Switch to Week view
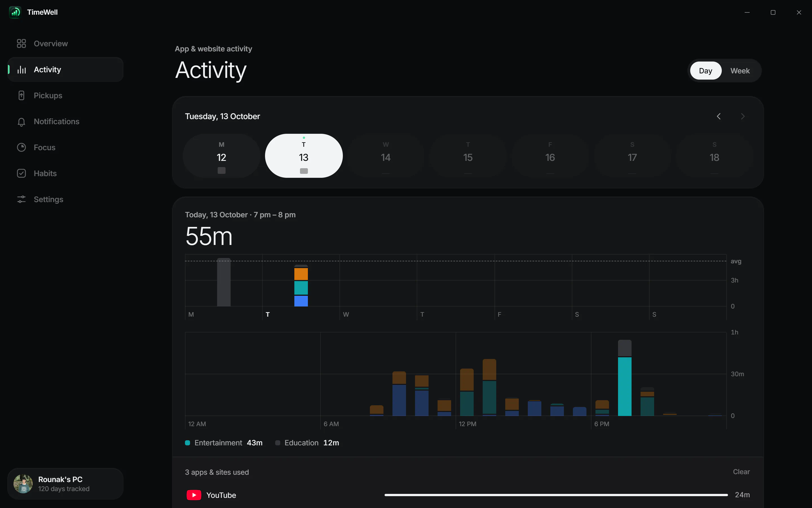This screenshot has height=508, width=812. (740, 71)
